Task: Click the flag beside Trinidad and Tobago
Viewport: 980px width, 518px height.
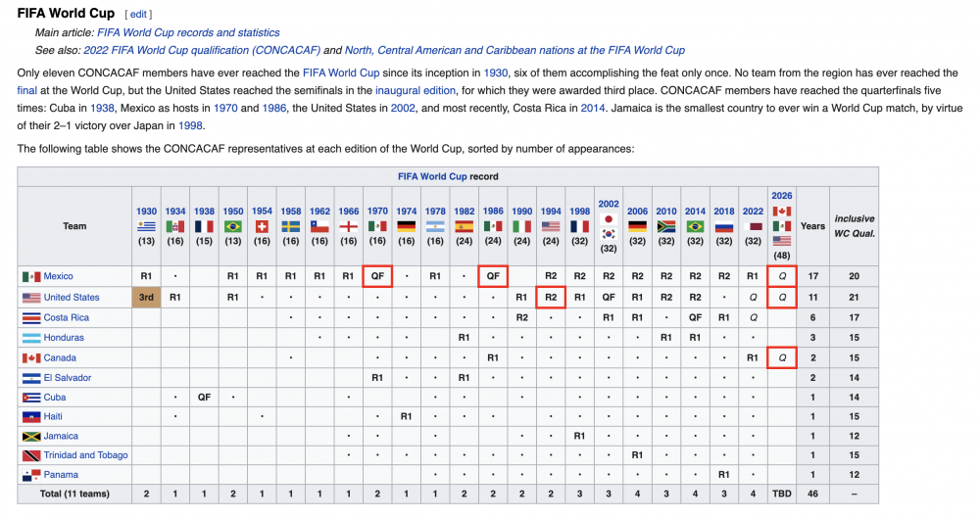Action: [31, 455]
